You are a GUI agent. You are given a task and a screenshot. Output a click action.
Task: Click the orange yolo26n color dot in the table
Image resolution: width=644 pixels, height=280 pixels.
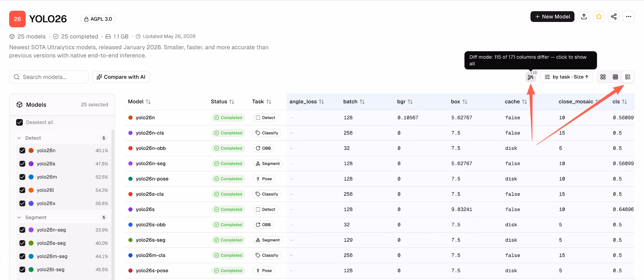[130, 118]
